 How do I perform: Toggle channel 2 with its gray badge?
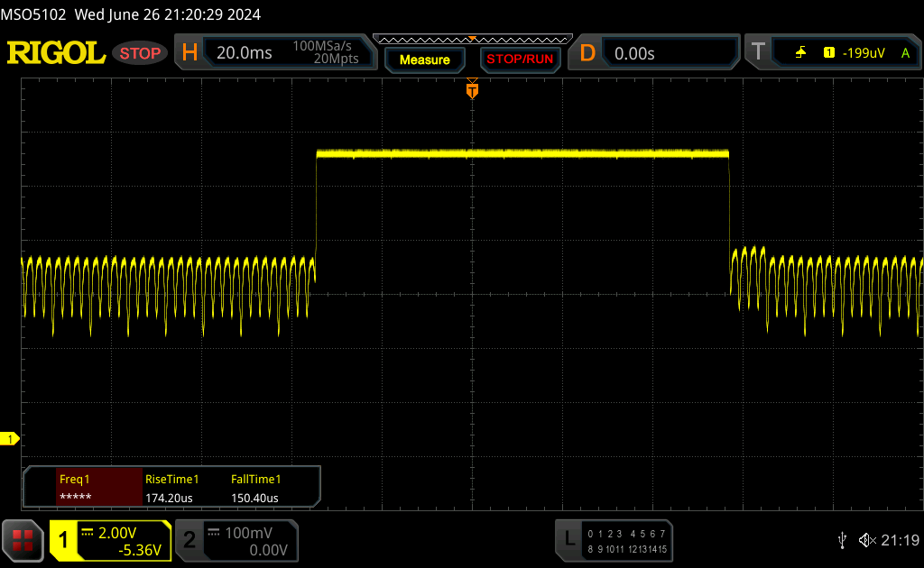189,540
